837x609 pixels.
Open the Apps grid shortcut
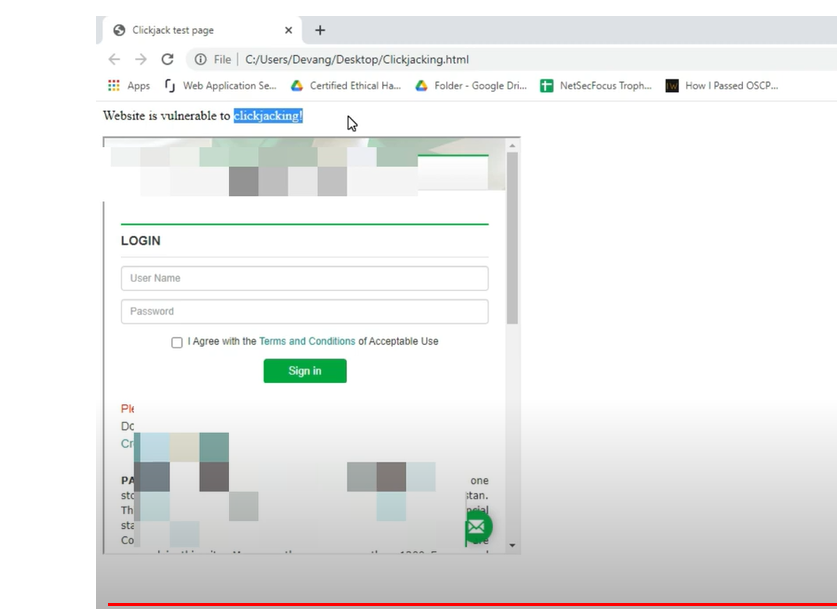coord(129,86)
